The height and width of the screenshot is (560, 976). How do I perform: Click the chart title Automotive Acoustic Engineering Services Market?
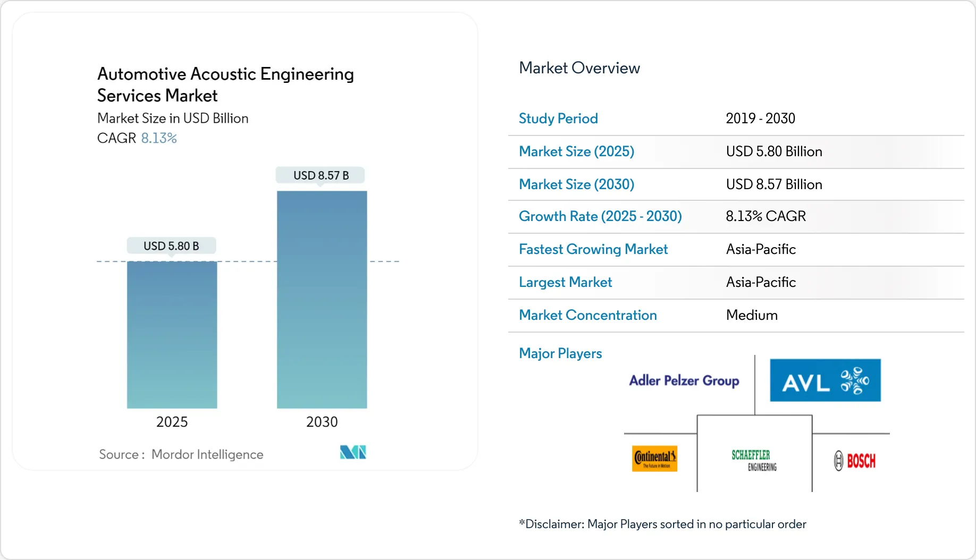(225, 84)
